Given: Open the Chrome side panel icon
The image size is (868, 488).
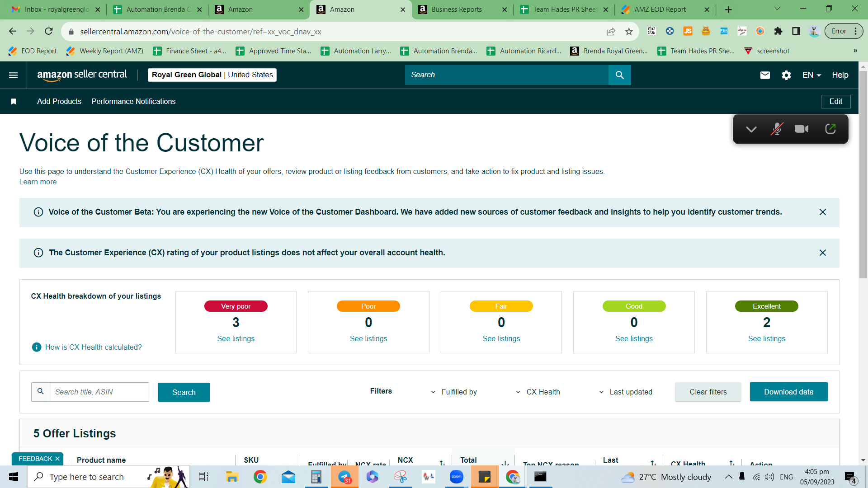Looking at the screenshot, I should [x=796, y=31].
